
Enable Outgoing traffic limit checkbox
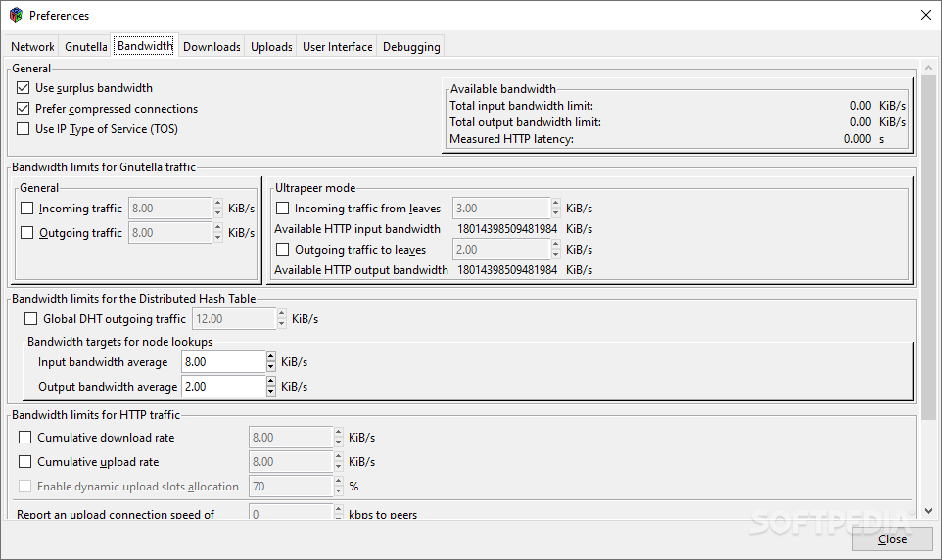(x=27, y=233)
